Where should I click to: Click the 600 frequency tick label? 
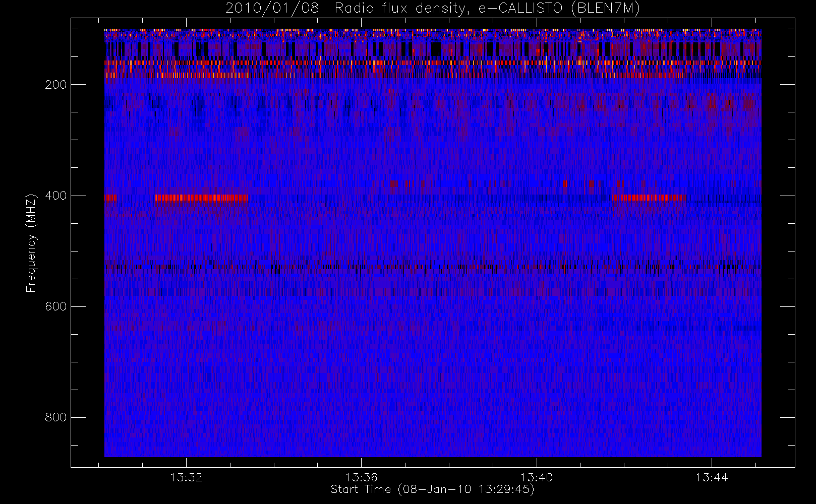tap(55, 306)
